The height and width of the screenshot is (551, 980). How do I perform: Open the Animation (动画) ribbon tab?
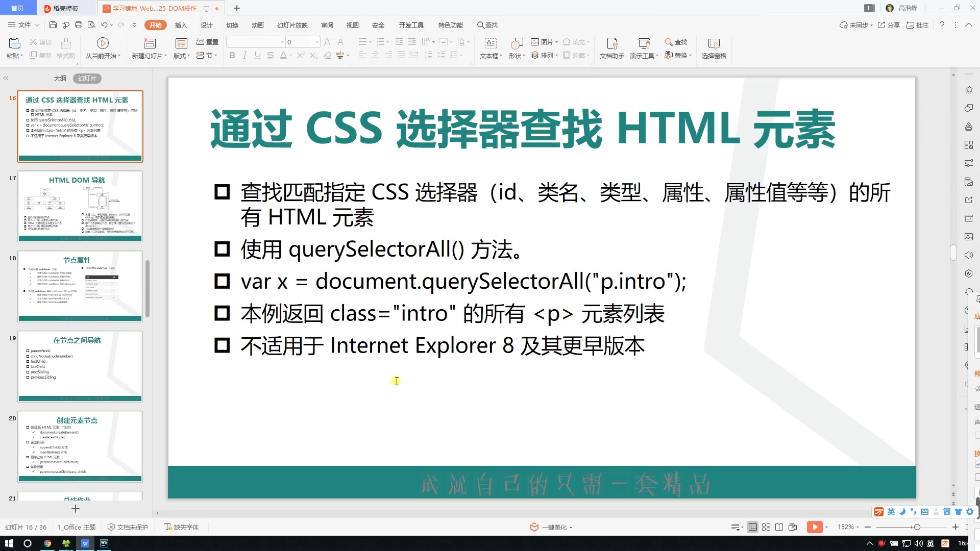point(257,25)
